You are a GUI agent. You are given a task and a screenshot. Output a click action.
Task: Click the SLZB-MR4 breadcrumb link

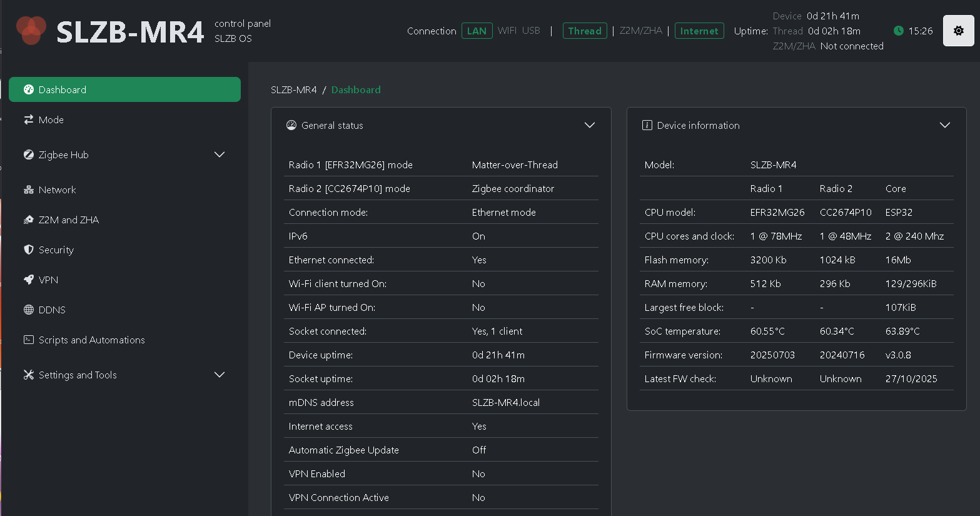[x=293, y=89]
